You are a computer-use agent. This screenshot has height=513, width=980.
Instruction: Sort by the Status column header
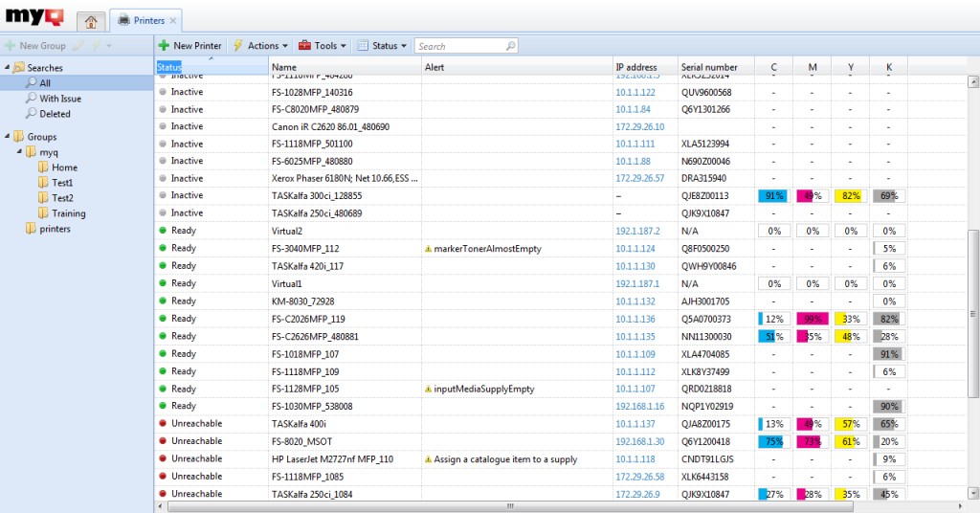pos(212,67)
